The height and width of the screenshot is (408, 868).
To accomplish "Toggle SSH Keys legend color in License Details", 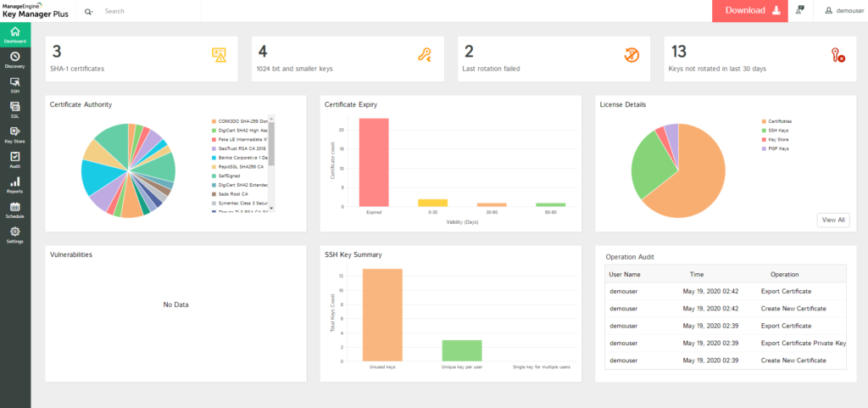I will [764, 131].
